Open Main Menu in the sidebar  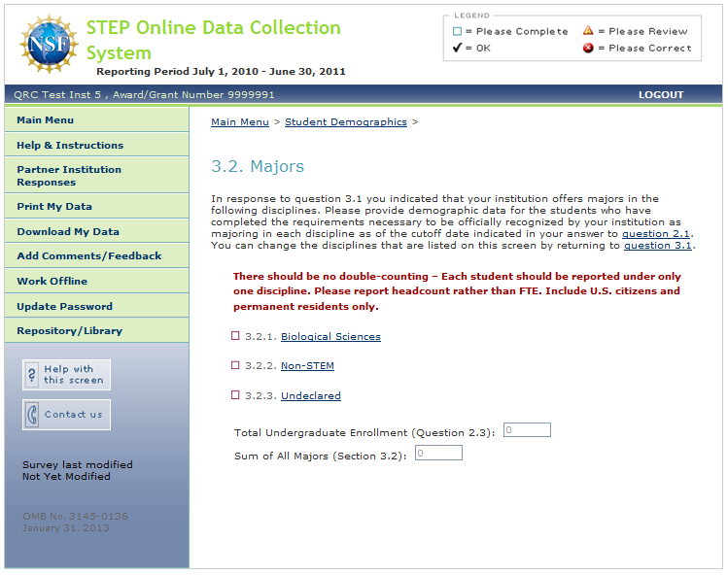point(46,120)
